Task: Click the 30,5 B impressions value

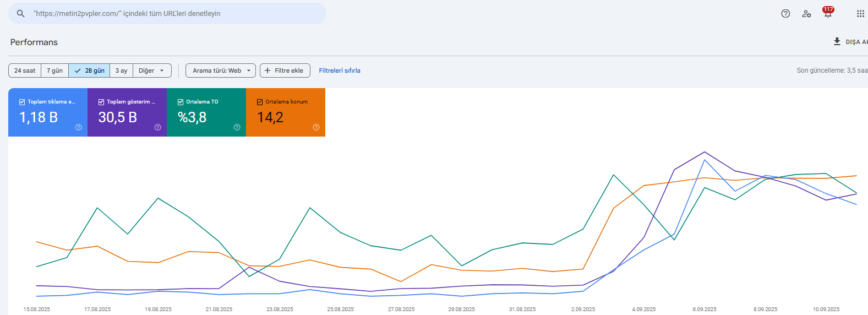Action: (x=118, y=117)
